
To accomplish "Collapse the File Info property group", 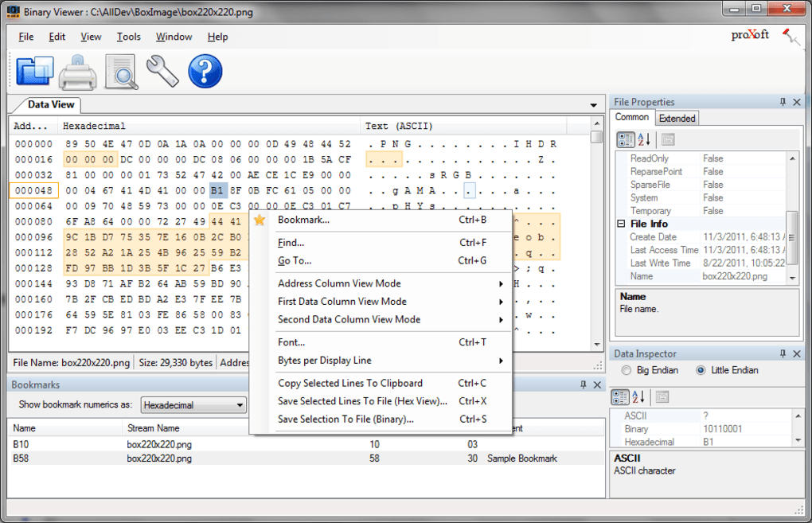I will pos(622,224).
